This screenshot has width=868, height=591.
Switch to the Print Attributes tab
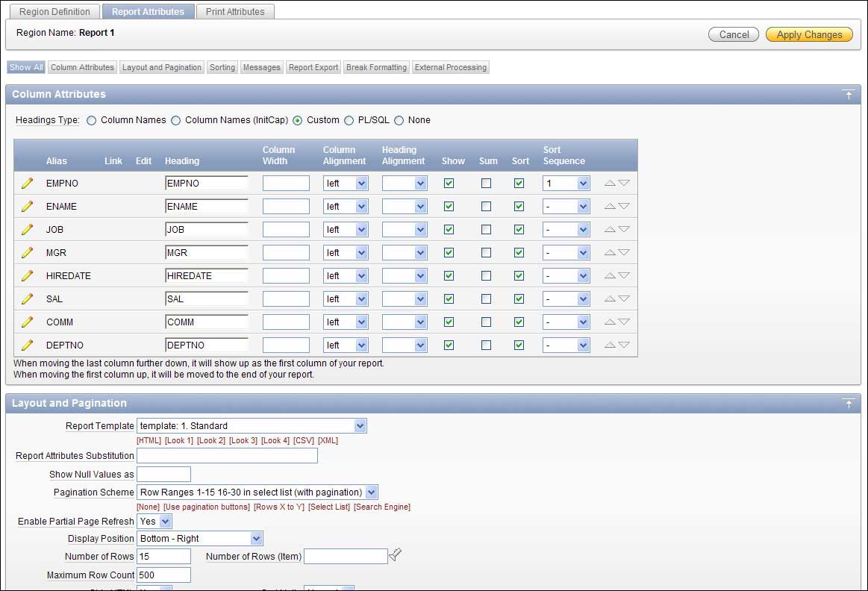[235, 11]
